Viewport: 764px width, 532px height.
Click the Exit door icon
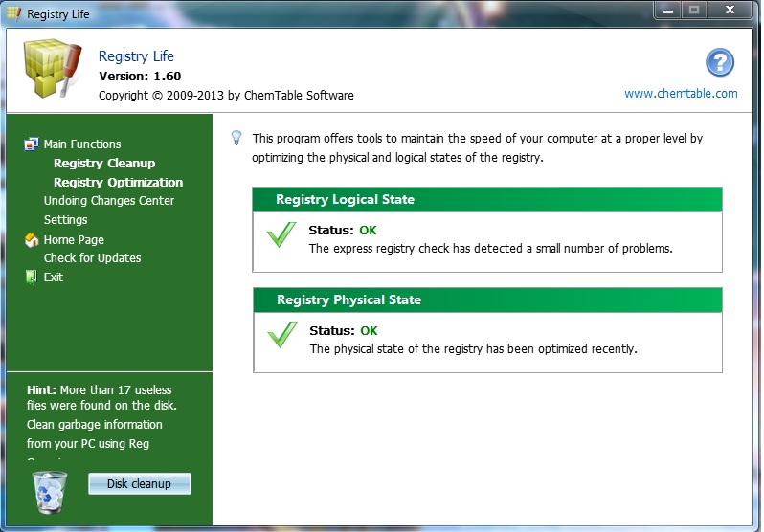click(32, 277)
